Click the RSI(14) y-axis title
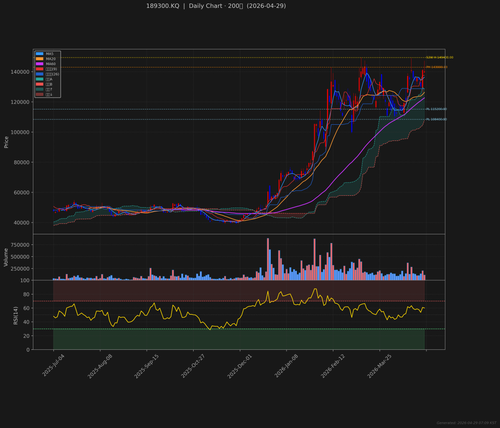This screenshot has width=500, height=428. click(x=15, y=316)
